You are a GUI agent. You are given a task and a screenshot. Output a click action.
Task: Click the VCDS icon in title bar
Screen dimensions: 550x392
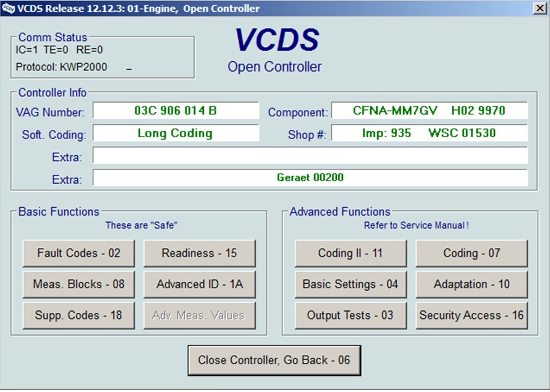(9, 7)
